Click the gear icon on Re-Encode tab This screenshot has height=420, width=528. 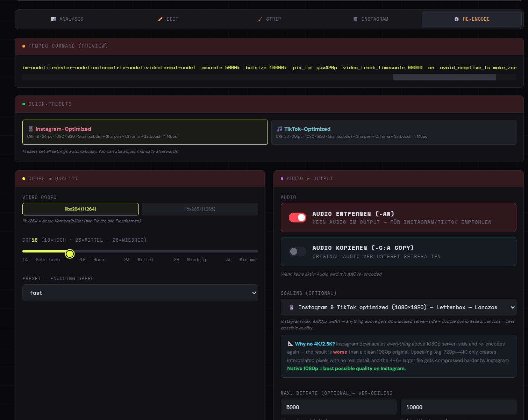pos(457,19)
